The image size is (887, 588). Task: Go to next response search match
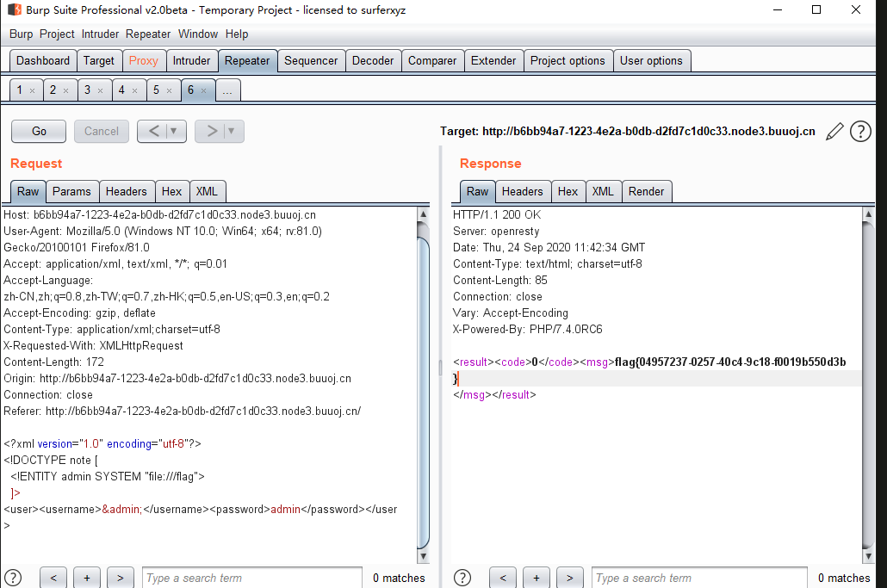click(x=569, y=578)
